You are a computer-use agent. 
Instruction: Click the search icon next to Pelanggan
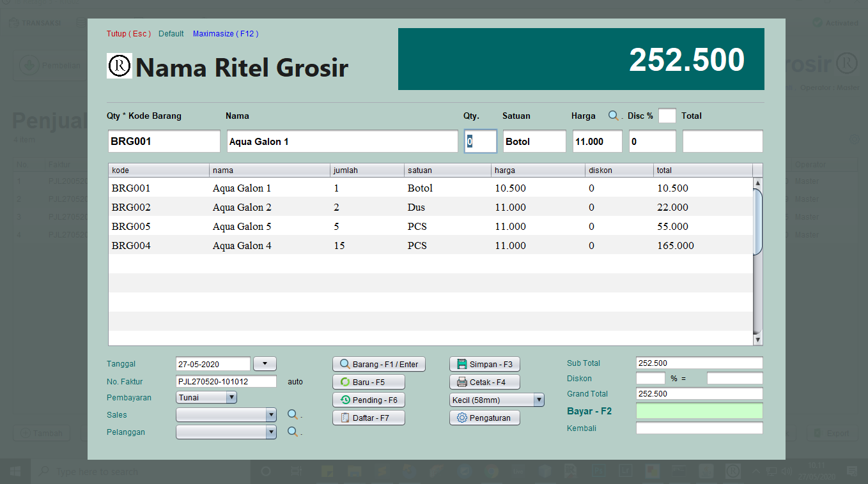293,432
